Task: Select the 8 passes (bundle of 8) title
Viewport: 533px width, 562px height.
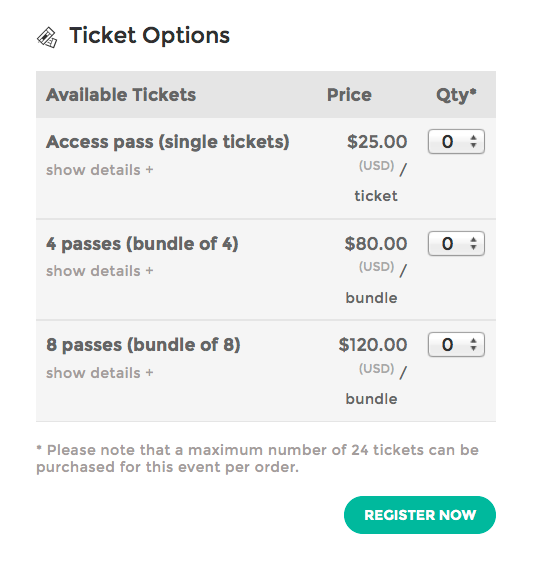Action: [143, 345]
